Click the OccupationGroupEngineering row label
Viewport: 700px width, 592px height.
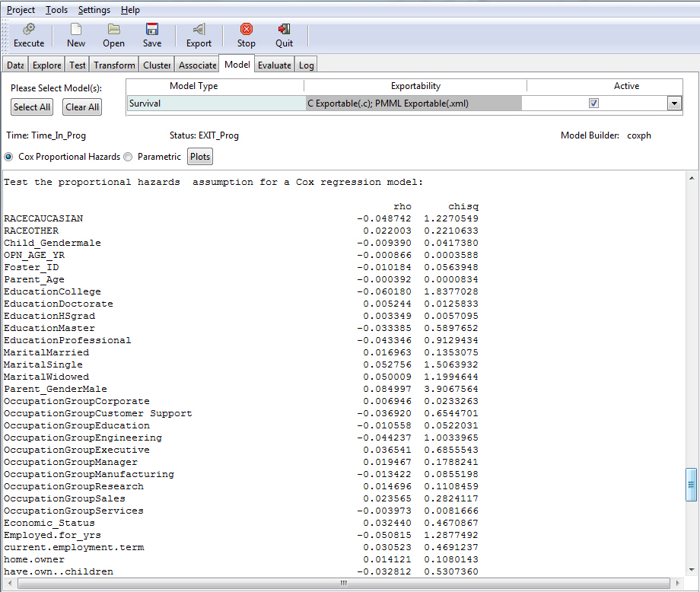tap(83, 438)
